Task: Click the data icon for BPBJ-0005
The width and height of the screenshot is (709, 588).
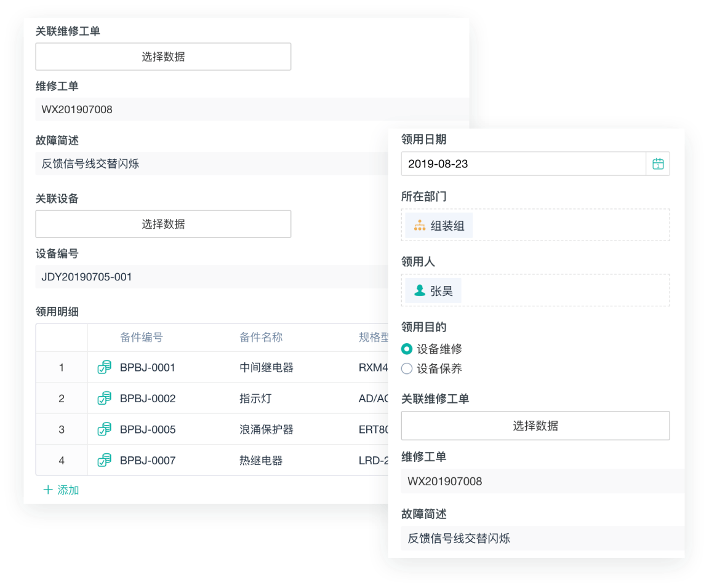Action: 105,429
